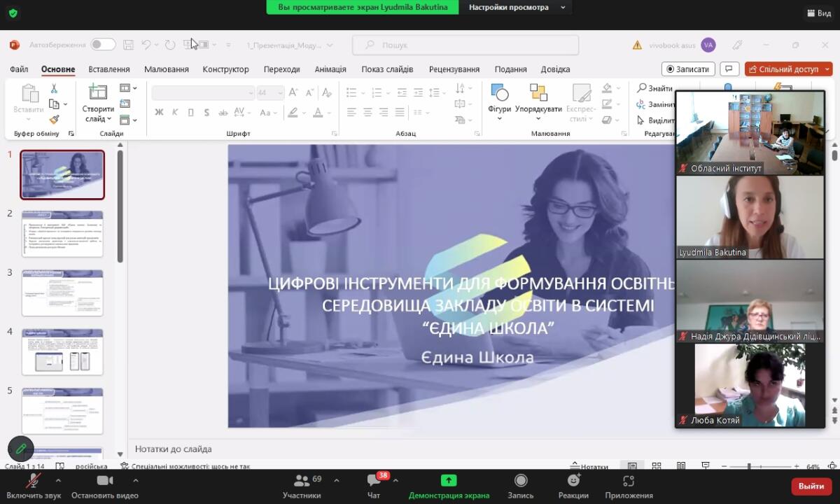Switch to the Малювання tab
The image size is (840, 504).
[167, 69]
